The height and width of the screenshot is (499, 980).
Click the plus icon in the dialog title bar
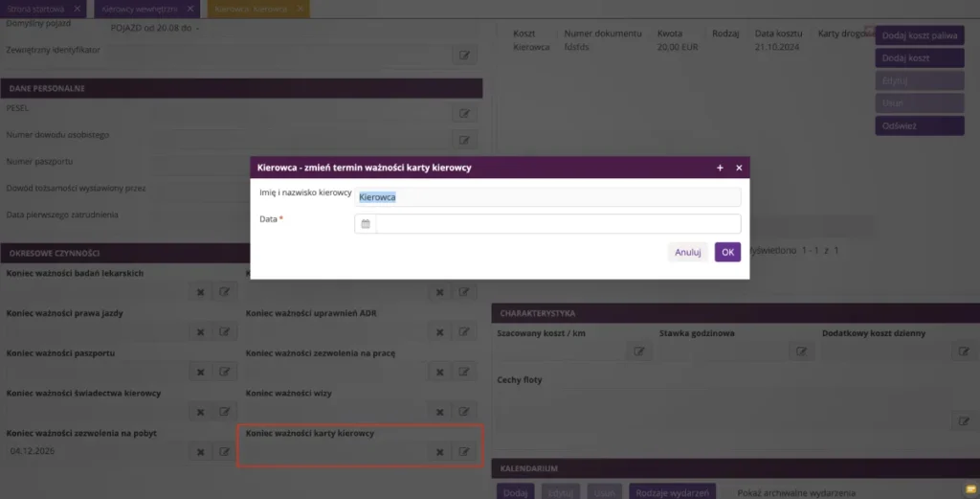tap(720, 168)
